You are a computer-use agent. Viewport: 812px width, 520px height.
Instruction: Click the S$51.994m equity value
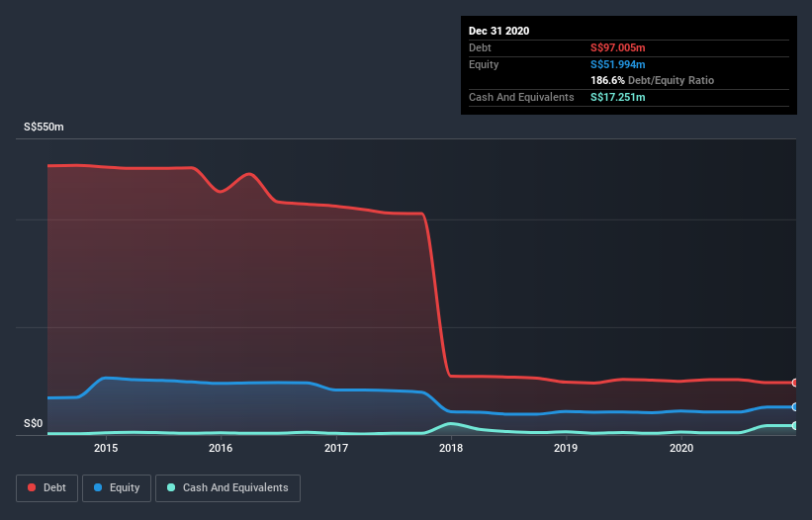point(618,64)
